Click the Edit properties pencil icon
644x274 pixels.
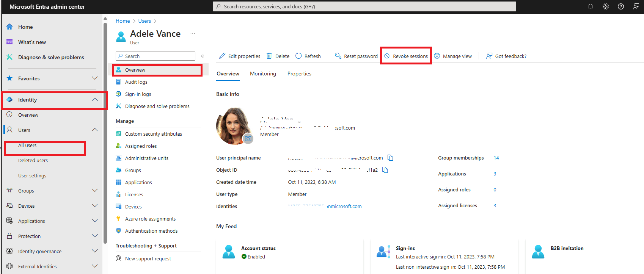(222, 56)
